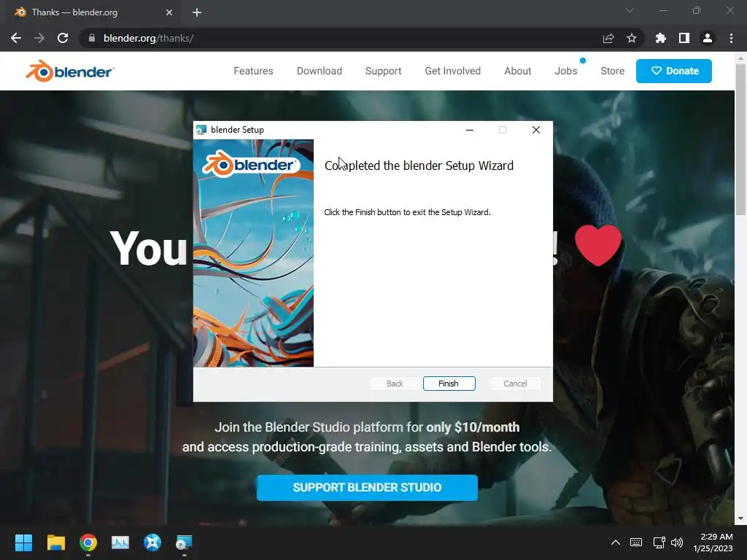
Task: Close the blender Setup dialog
Action: [x=536, y=130]
